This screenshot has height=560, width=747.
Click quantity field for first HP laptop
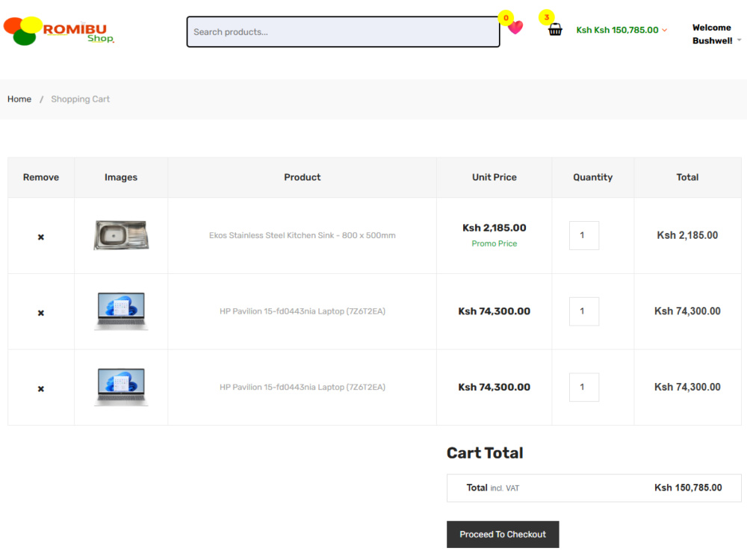tap(584, 311)
